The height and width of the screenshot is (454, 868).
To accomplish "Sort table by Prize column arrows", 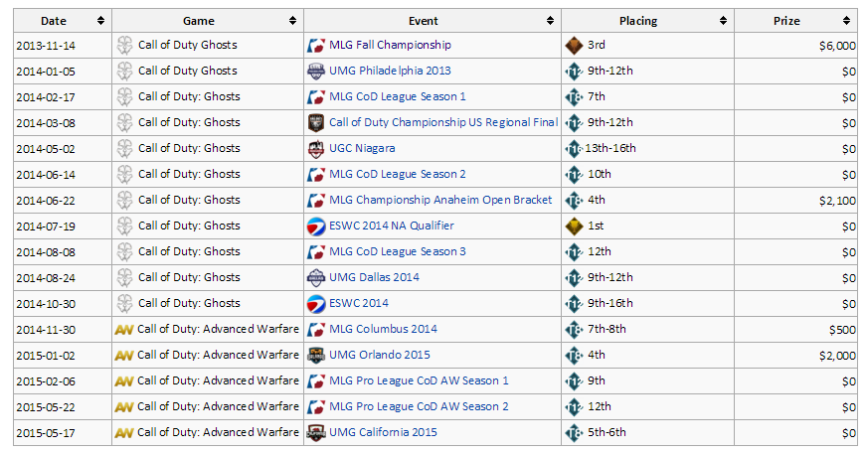I will coord(847,21).
